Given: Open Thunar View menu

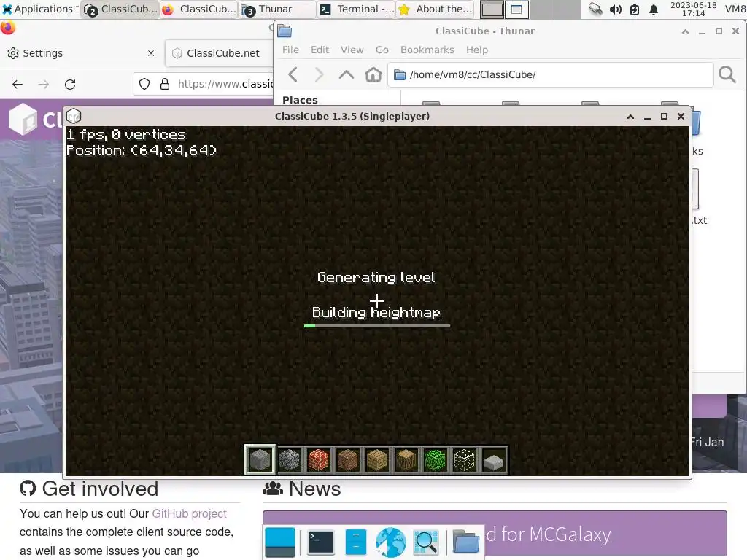Looking at the screenshot, I should click(x=352, y=50).
